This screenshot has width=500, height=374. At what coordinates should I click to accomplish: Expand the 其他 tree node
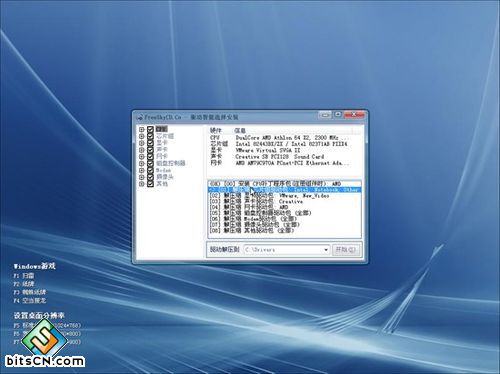(x=142, y=184)
